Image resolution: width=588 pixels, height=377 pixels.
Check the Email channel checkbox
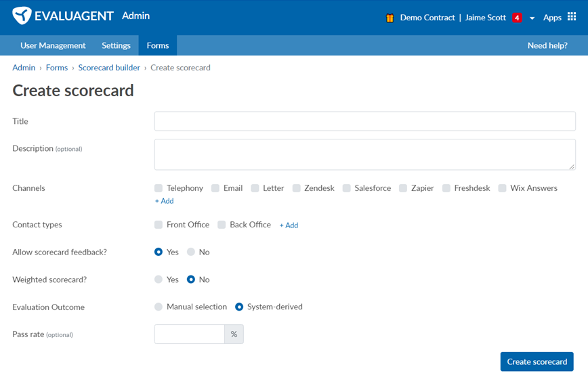coord(215,187)
